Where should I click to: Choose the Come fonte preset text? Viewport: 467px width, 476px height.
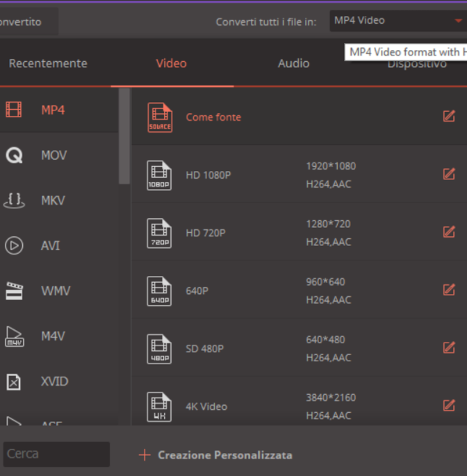pos(213,117)
